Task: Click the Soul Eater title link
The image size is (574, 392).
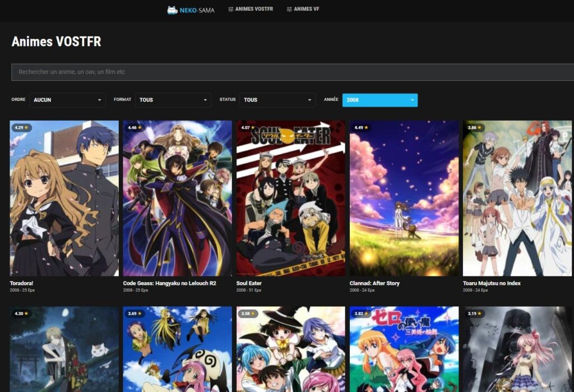Action: 249,283
